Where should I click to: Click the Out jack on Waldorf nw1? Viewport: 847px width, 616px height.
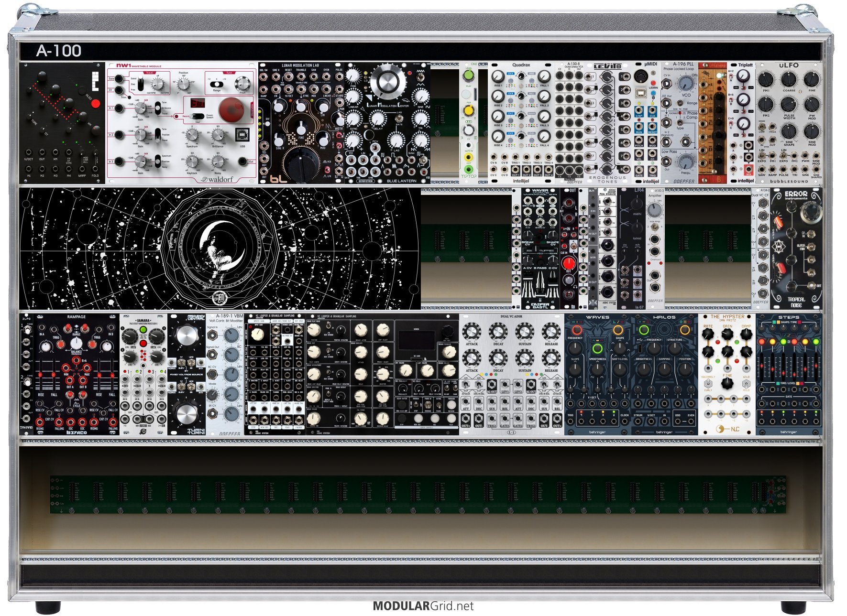click(243, 162)
